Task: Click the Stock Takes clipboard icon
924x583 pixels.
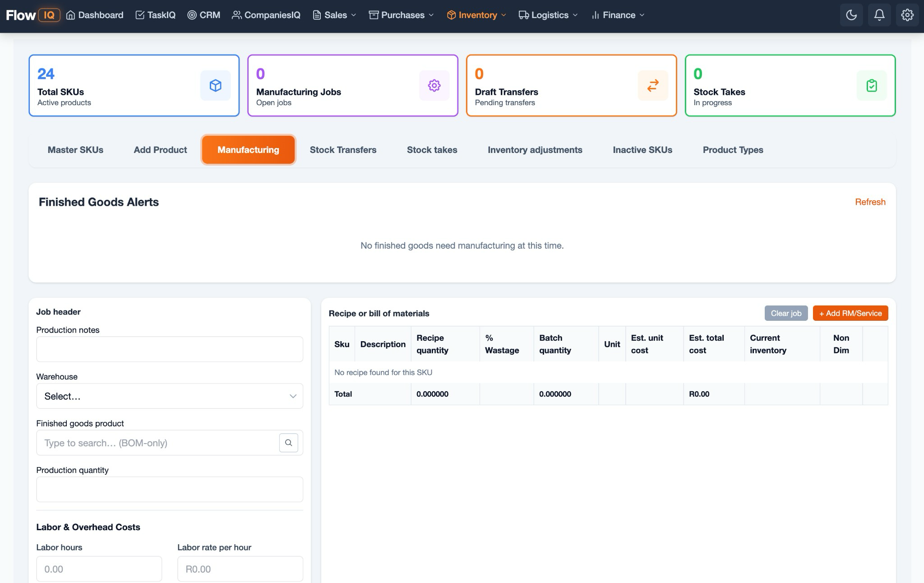Action: click(872, 85)
